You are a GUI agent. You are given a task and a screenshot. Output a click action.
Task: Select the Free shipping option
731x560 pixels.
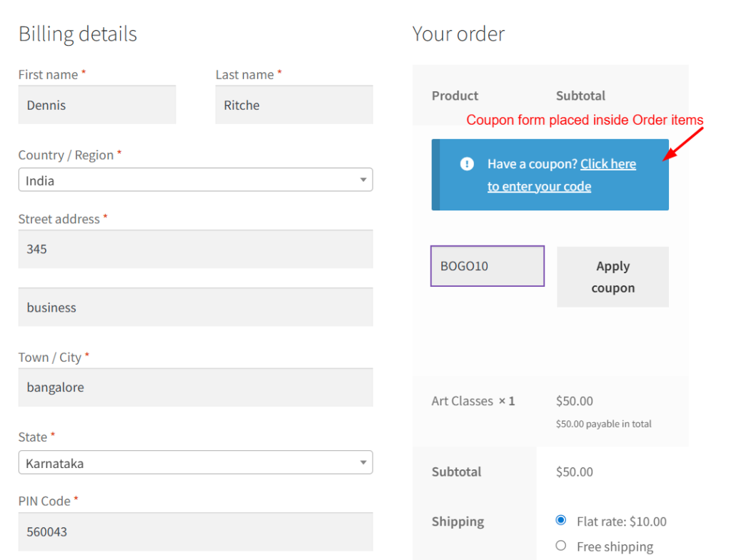(561, 546)
